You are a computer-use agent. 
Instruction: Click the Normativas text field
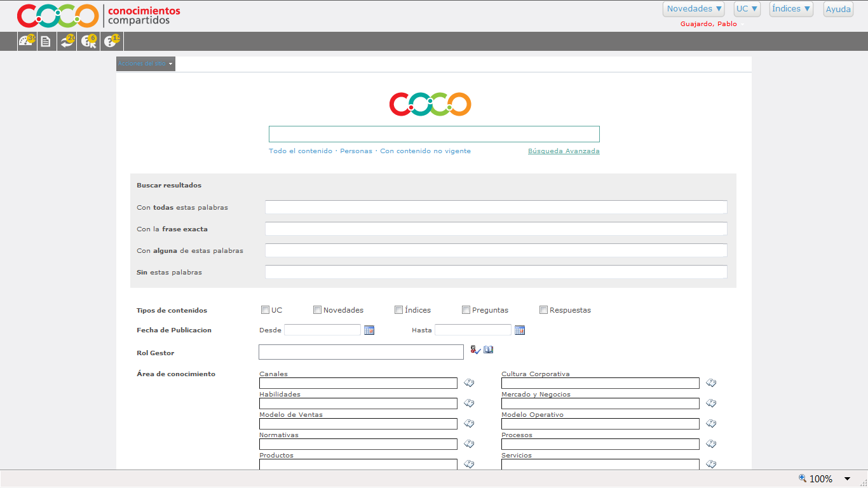pyautogui.click(x=358, y=444)
